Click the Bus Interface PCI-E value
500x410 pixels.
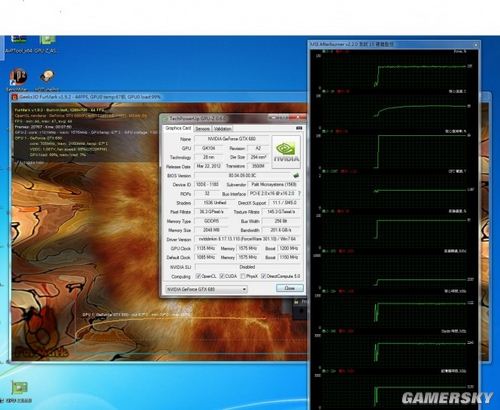(x=272, y=193)
